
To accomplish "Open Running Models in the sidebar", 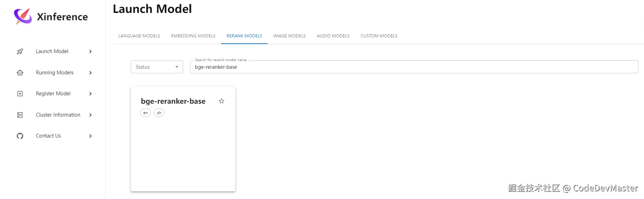I will coord(54,73).
